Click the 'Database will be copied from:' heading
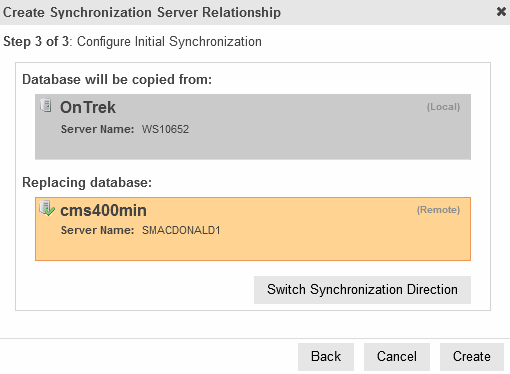This screenshot has height=374, width=510. (117, 80)
